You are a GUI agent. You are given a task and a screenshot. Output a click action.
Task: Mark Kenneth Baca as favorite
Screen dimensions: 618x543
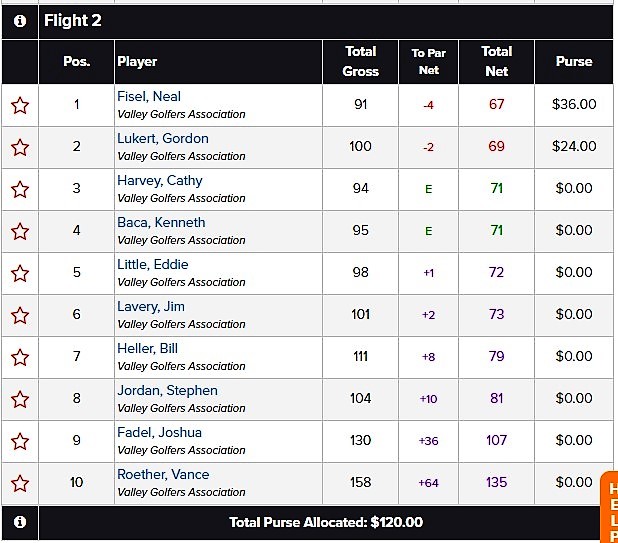pyautogui.click(x=20, y=231)
